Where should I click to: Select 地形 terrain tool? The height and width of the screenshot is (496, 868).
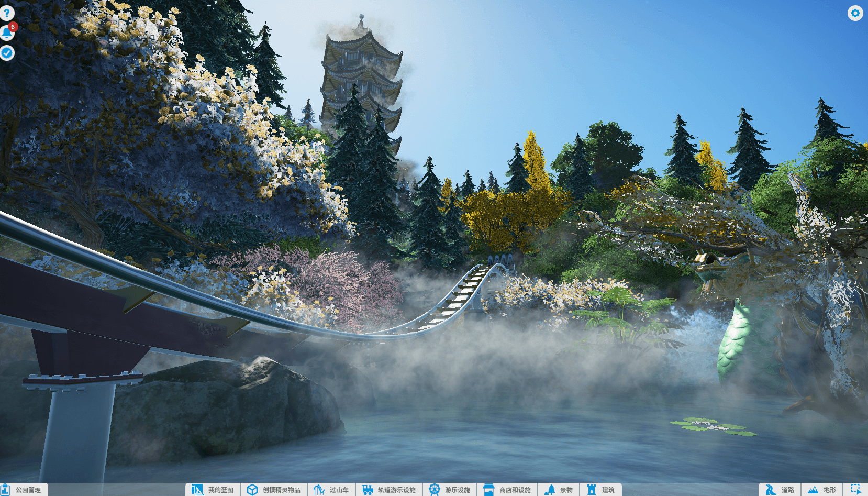pos(822,490)
